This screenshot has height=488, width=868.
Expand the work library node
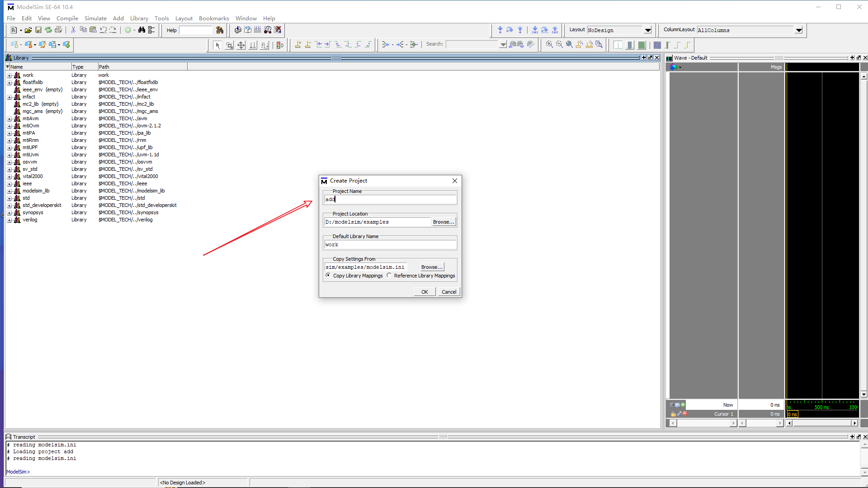(9, 75)
